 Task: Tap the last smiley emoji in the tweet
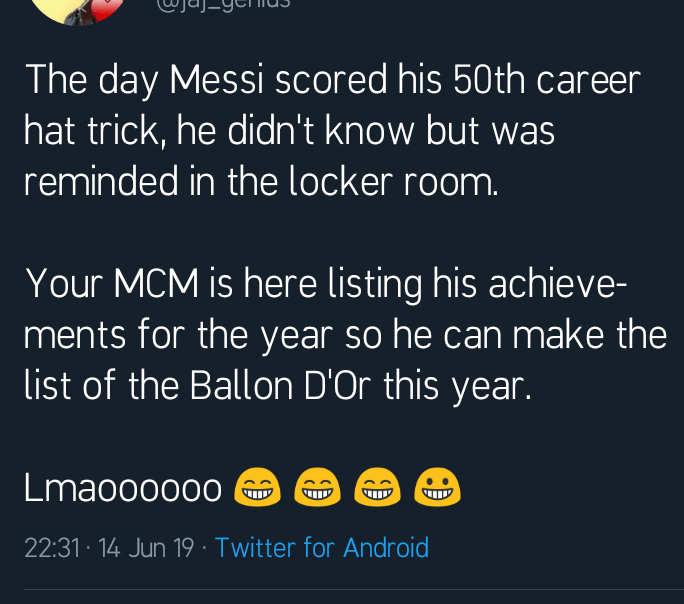coord(437,487)
